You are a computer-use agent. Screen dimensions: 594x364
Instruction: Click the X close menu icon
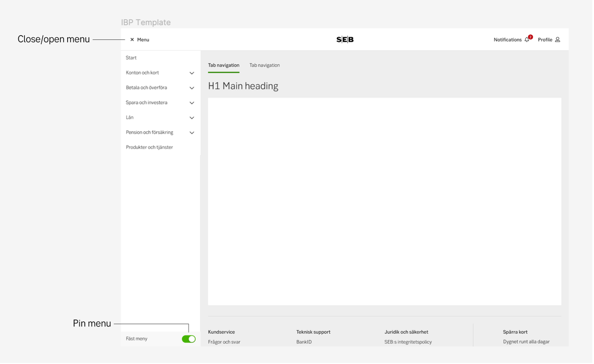click(132, 40)
